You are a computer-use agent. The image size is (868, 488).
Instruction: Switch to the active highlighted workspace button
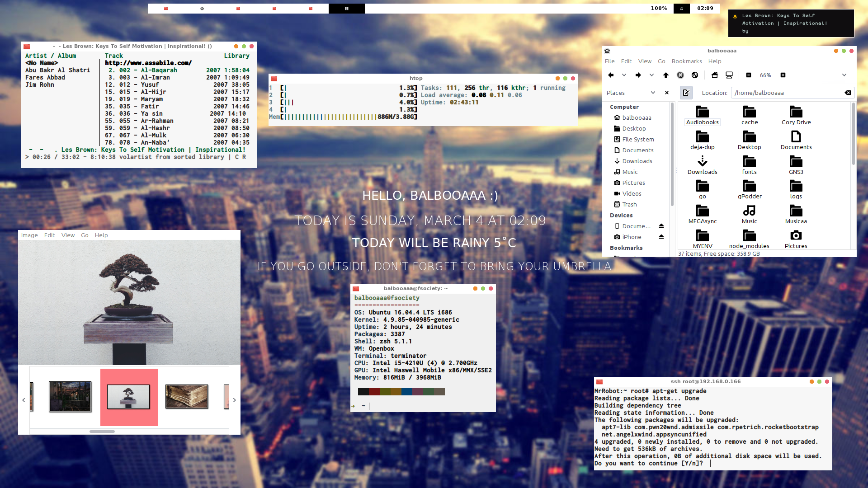(347, 8)
